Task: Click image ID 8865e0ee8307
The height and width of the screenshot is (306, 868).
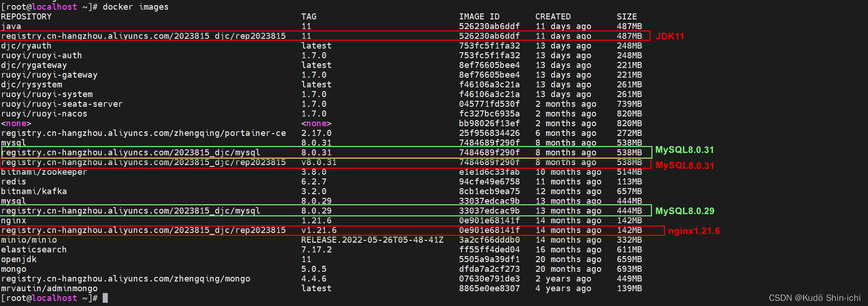Action: [490, 288]
